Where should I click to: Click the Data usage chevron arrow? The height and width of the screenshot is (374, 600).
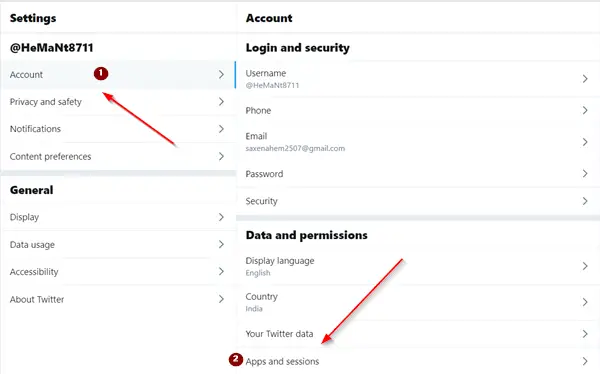point(221,244)
